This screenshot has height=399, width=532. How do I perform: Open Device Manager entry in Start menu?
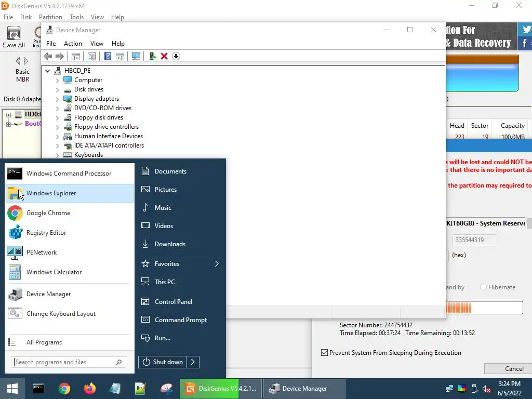point(70,294)
